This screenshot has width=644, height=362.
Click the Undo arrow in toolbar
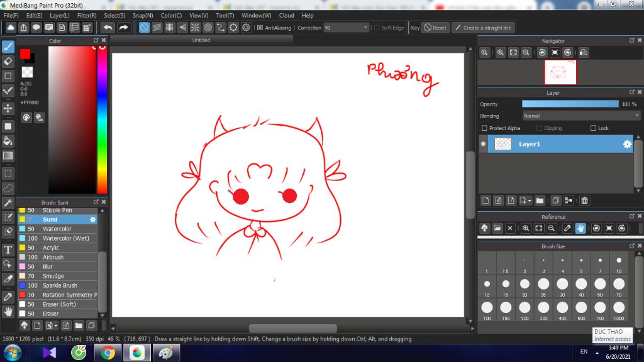click(x=108, y=28)
